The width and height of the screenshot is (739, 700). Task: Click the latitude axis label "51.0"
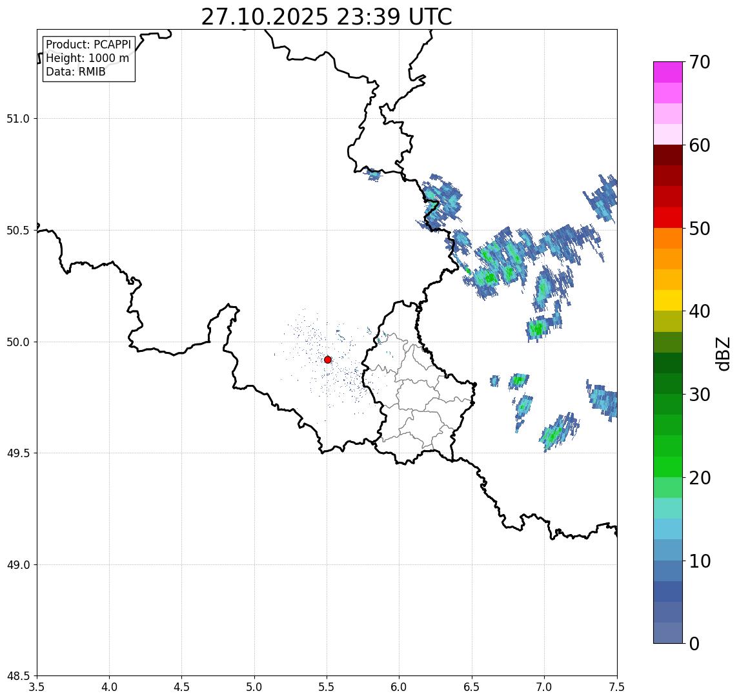click(18, 119)
